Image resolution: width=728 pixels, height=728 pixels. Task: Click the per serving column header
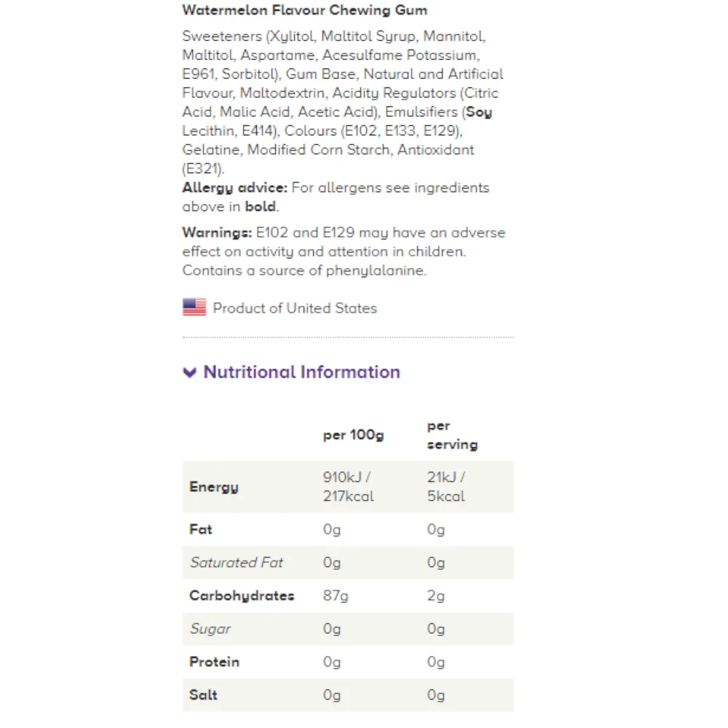click(x=452, y=435)
